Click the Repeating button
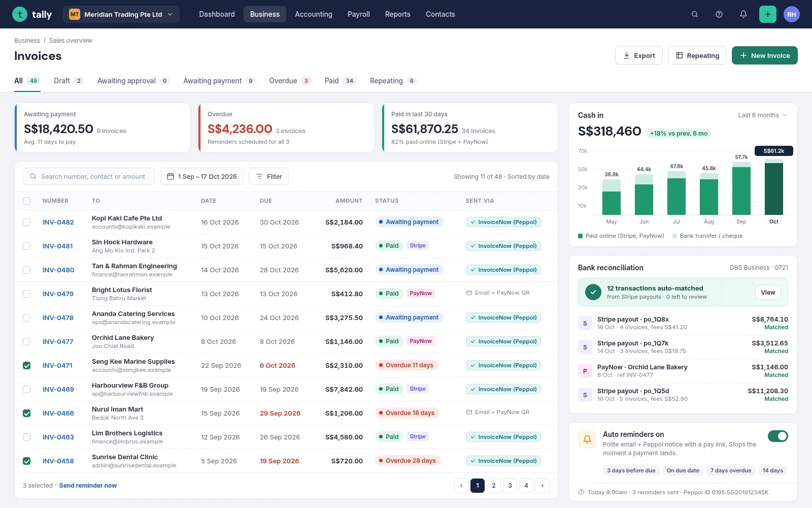The width and height of the screenshot is (812, 508). [x=697, y=55]
